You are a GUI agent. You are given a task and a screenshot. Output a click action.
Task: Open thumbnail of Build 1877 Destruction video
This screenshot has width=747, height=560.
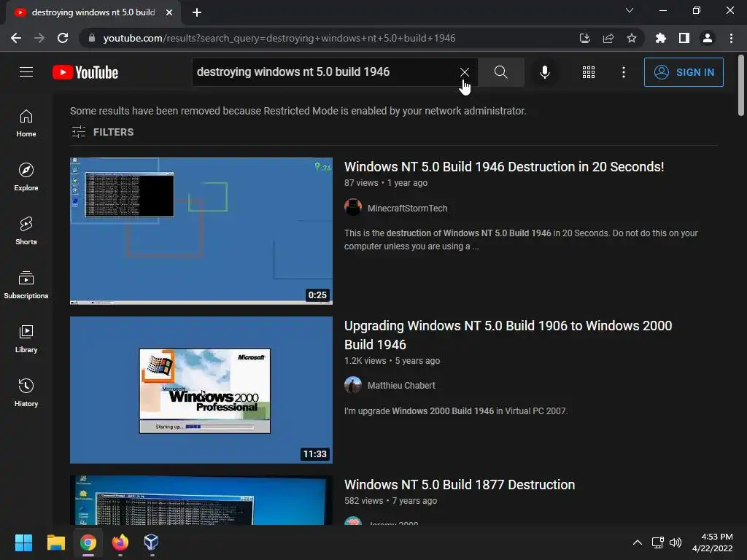tap(201, 500)
